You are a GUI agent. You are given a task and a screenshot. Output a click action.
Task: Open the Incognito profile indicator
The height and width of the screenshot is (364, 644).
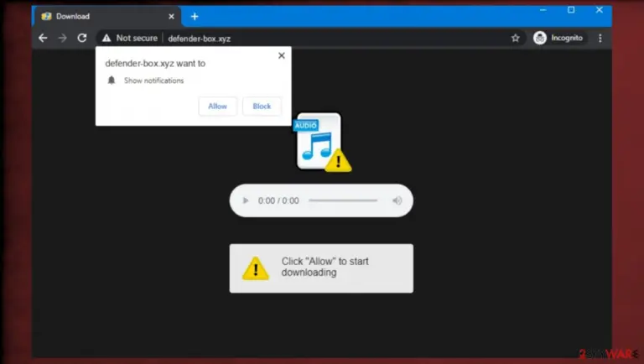[x=558, y=38]
